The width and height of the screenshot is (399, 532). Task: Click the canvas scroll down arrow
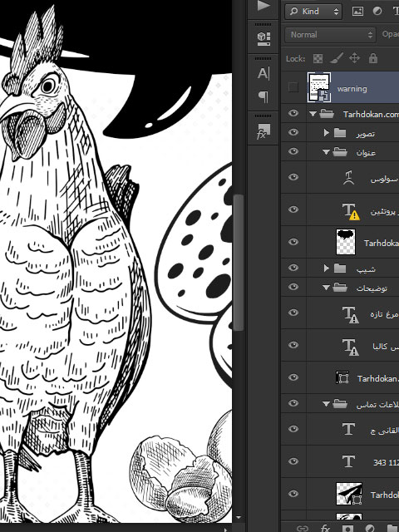click(239, 517)
